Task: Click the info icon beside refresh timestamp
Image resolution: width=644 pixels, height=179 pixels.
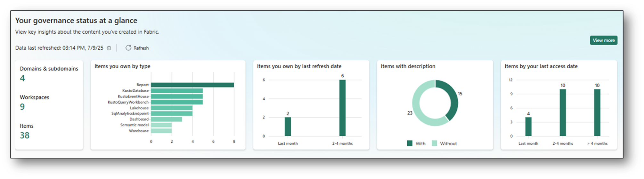Action: [109, 48]
